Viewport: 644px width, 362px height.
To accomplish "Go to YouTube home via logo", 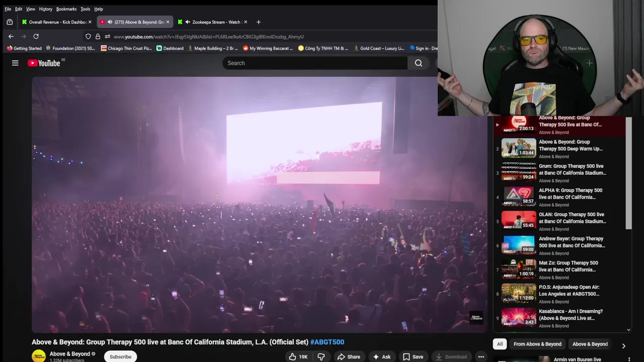I will click(x=44, y=63).
